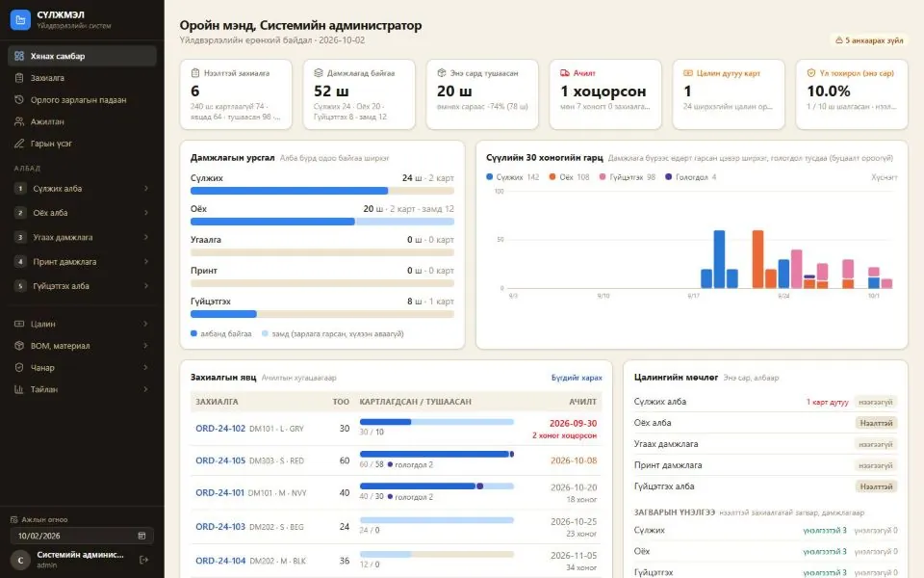Click the 2 хоног хоцорсон overdue text
The height and width of the screenshot is (578, 924).
[x=564, y=435]
